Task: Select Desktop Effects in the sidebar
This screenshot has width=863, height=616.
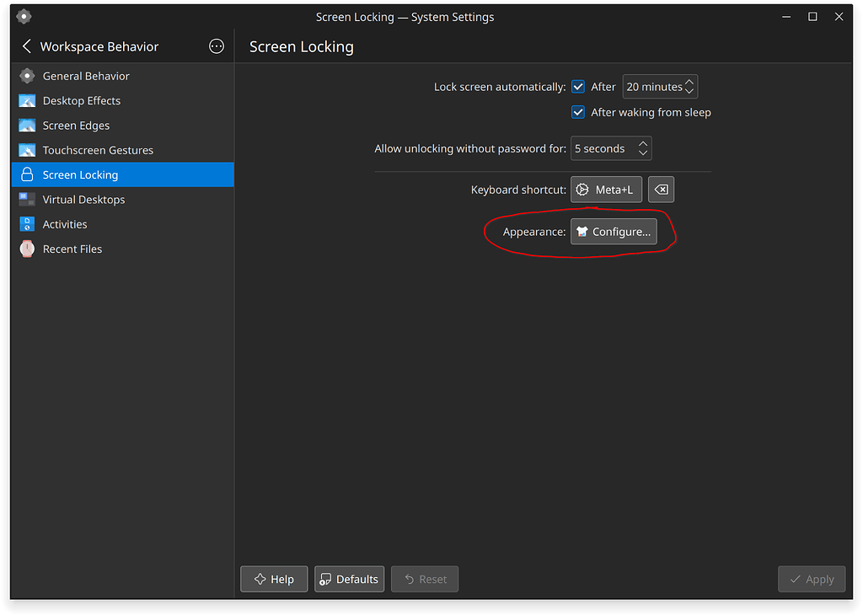Action: tap(80, 100)
